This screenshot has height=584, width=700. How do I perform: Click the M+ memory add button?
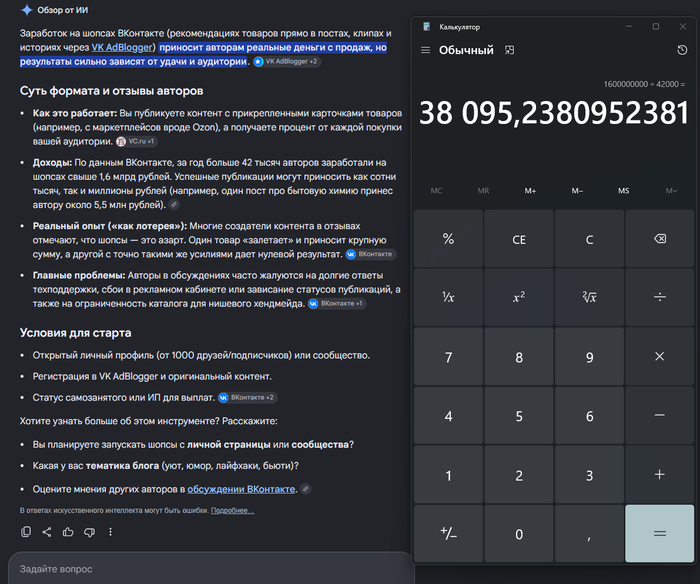click(x=530, y=191)
